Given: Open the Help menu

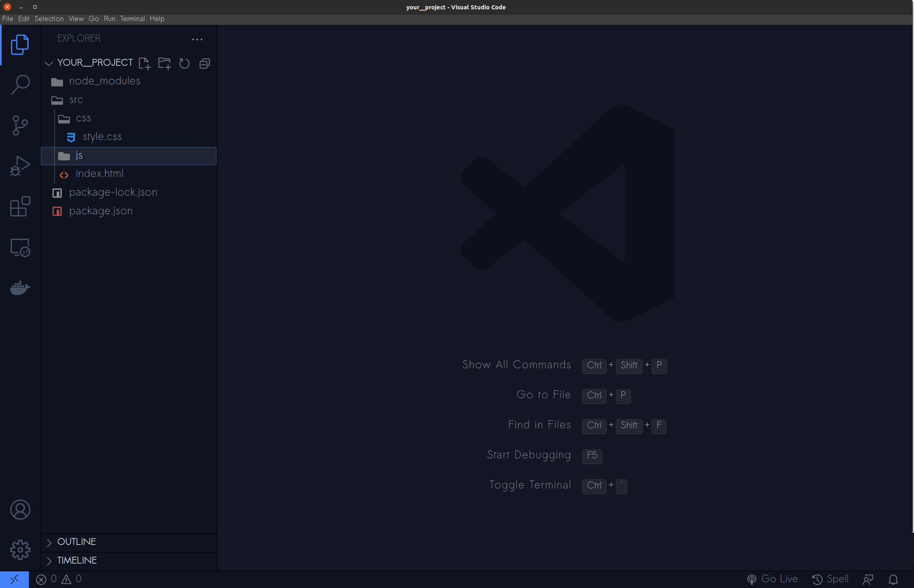Looking at the screenshot, I should (x=157, y=19).
